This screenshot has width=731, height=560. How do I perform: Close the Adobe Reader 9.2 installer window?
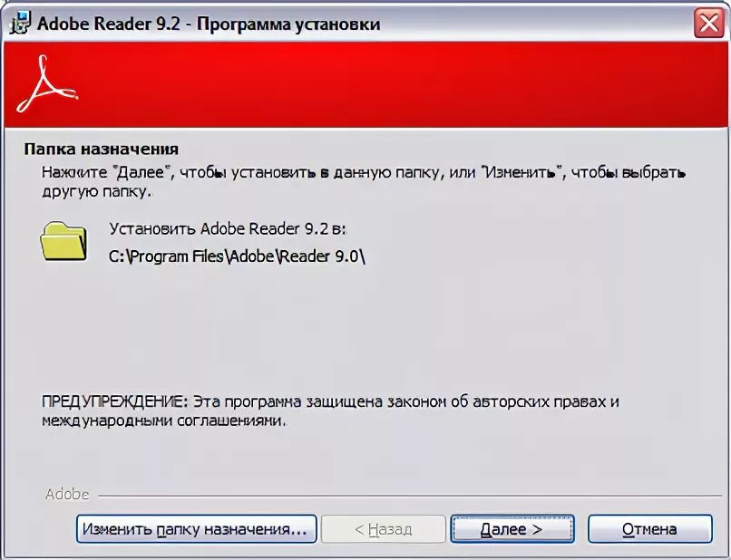click(x=708, y=23)
